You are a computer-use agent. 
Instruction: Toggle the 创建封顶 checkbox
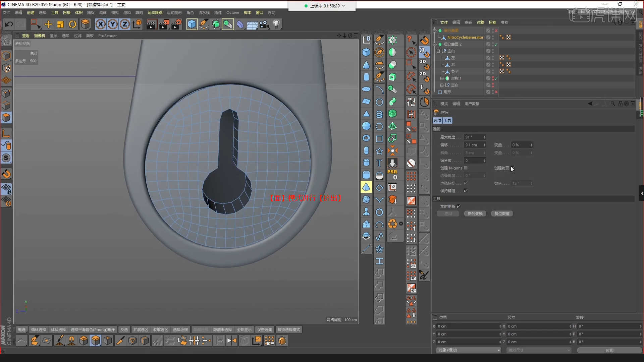click(513, 168)
